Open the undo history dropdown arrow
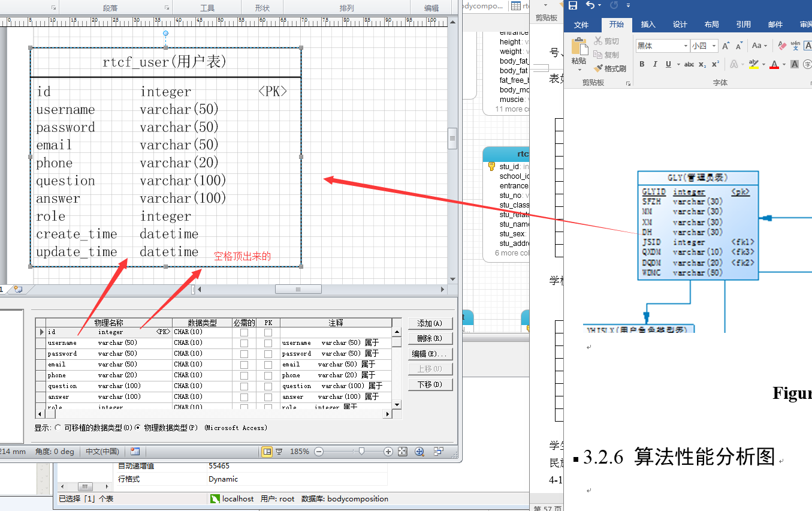Image resolution: width=812 pixels, height=511 pixels. click(x=600, y=5)
